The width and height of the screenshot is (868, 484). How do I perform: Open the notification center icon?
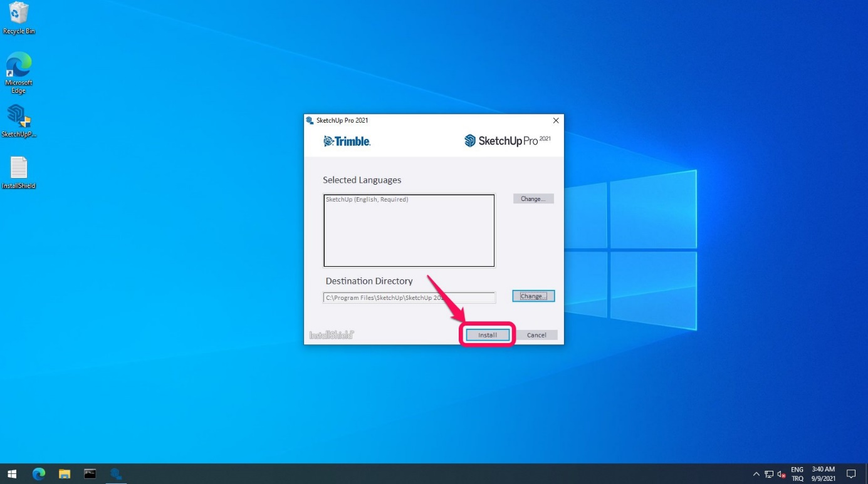tap(851, 474)
